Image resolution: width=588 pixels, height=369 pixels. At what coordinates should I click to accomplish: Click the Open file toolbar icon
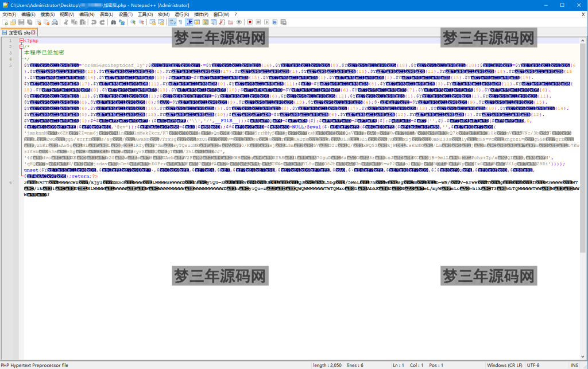13,22
